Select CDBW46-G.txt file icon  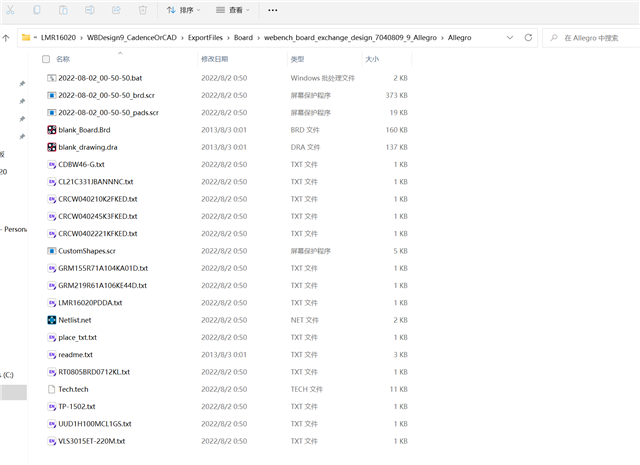[x=51, y=165]
